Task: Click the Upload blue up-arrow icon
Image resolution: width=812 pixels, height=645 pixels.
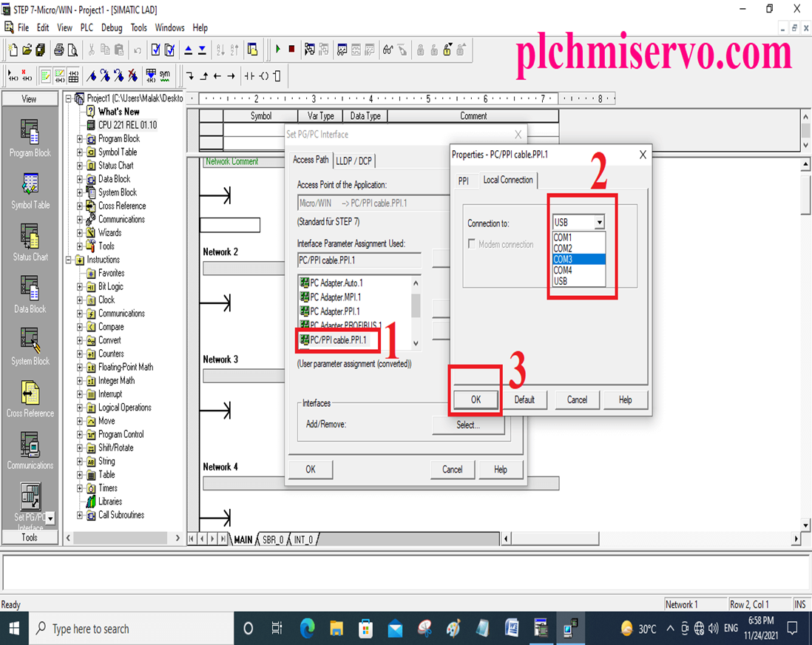Action: 189,50
